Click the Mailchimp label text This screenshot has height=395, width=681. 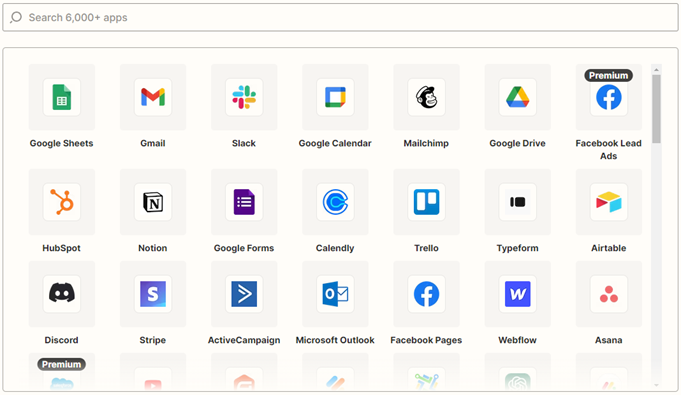(x=426, y=143)
